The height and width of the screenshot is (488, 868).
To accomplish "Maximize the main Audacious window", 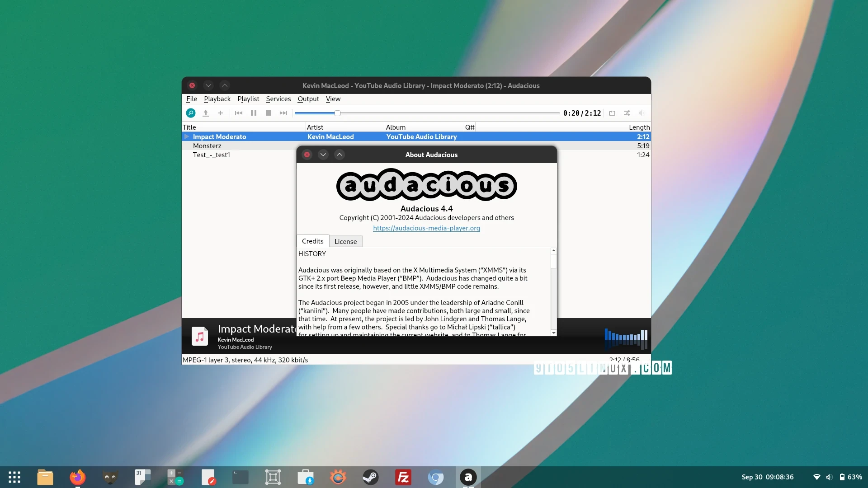I will (x=225, y=85).
